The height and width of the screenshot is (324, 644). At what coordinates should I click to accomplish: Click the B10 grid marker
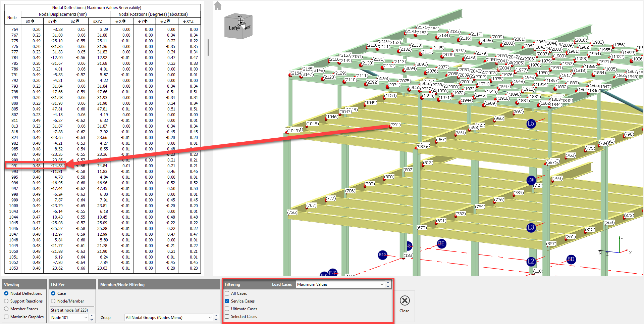click(383, 255)
